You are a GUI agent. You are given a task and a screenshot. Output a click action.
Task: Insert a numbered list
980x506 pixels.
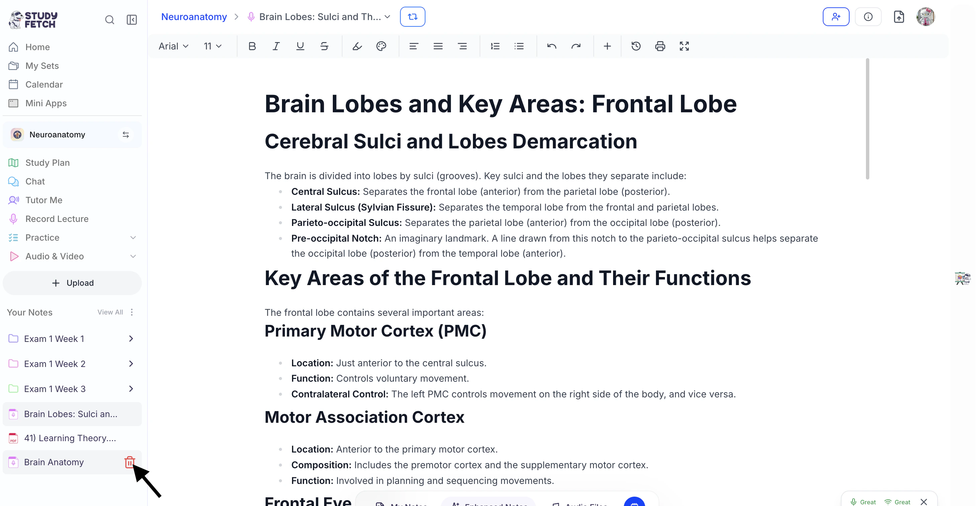(495, 46)
